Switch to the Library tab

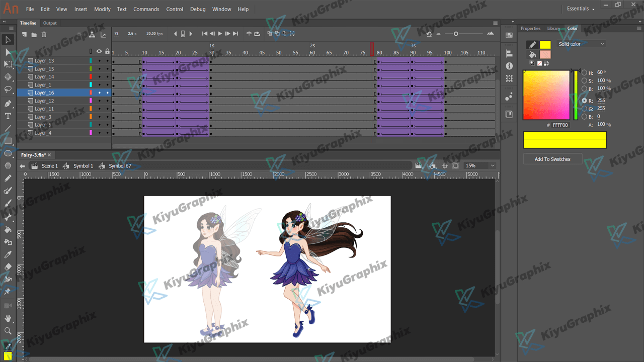click(553, 29)
